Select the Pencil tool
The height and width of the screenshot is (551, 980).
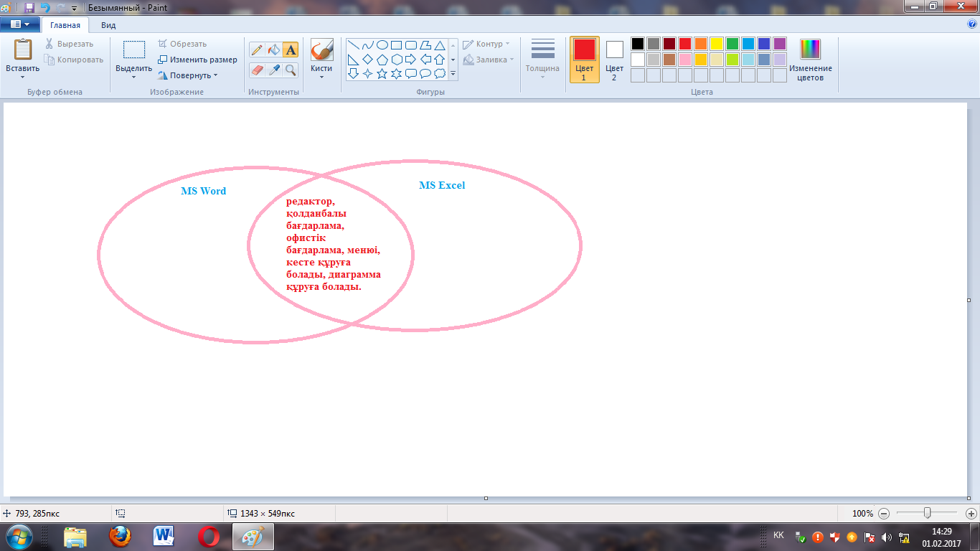pyautogui.click(x=257, y=50)
